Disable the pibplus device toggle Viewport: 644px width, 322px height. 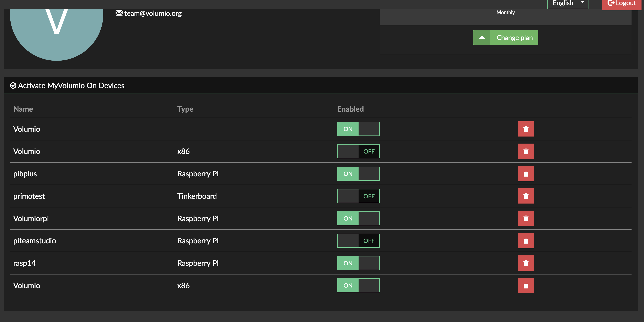pyautogui.click(x=358, y=174)
